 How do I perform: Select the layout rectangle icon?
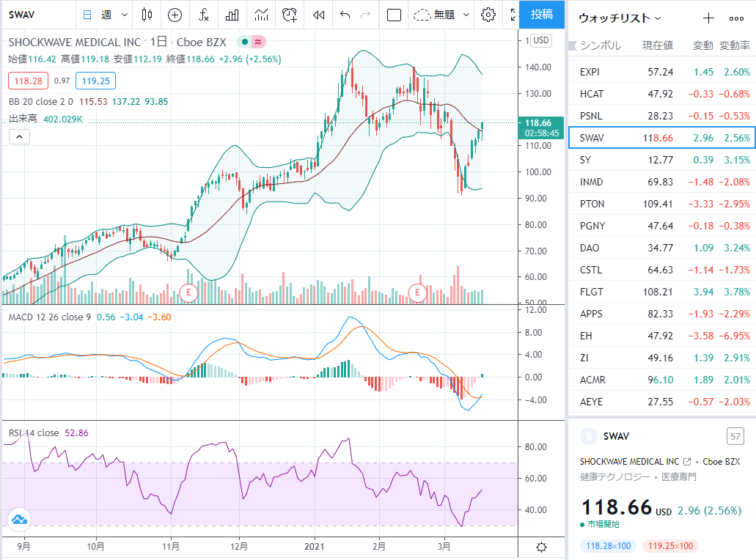[x=394, y=15]
